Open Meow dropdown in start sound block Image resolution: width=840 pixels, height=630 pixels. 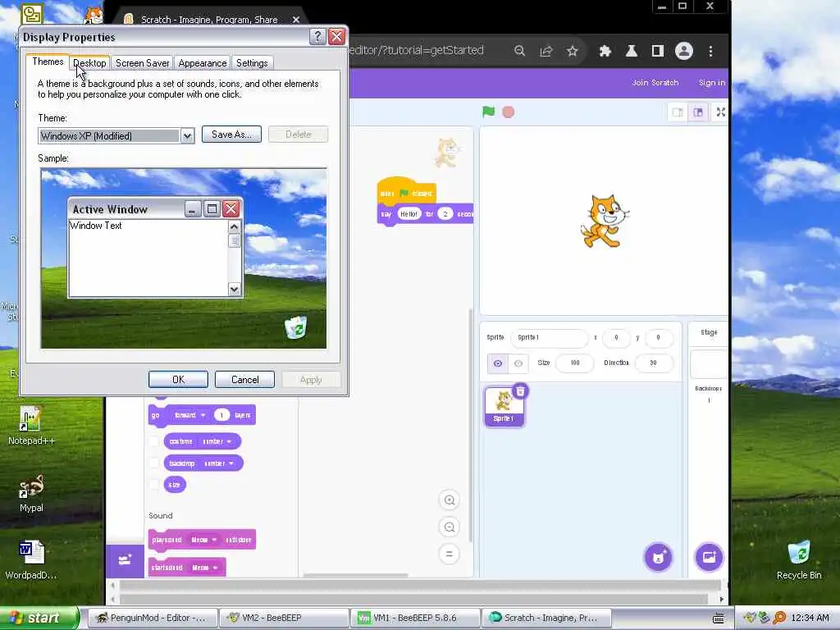tap(204, 568)
